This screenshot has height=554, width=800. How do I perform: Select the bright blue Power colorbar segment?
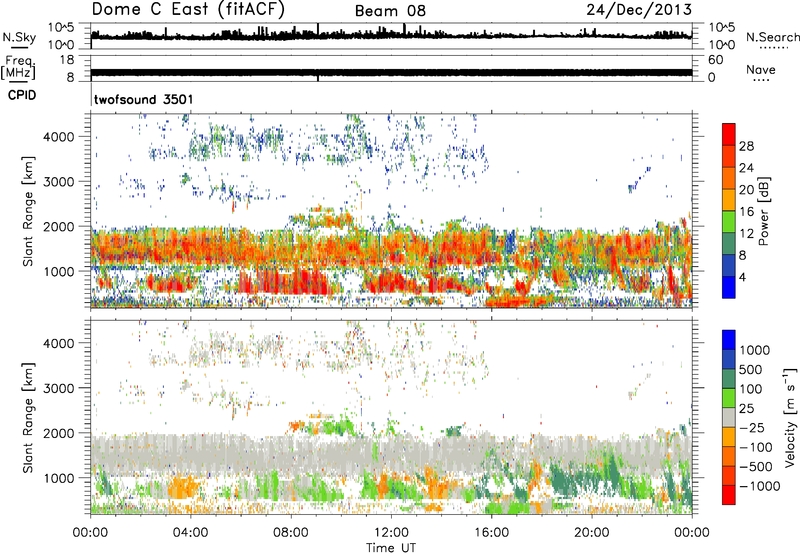729,288
